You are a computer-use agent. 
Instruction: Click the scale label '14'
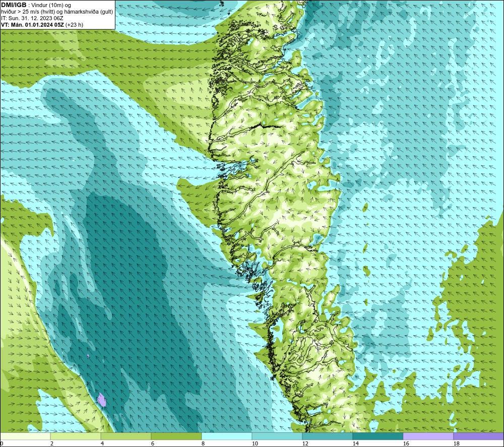[x=355, y=444]
